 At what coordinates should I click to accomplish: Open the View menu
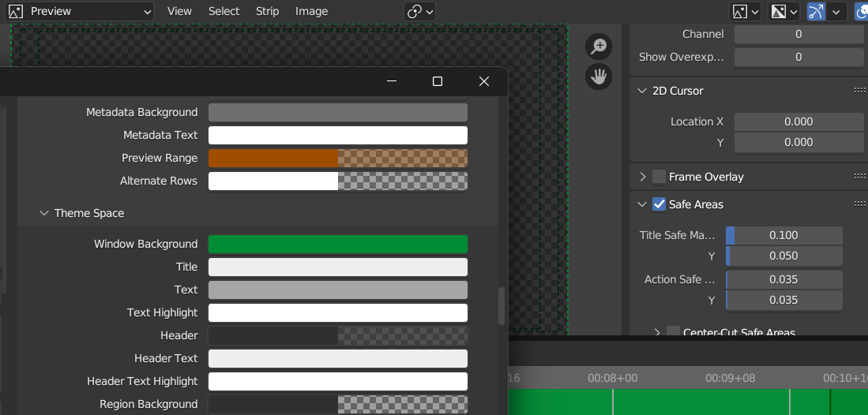tap(179, 11)
